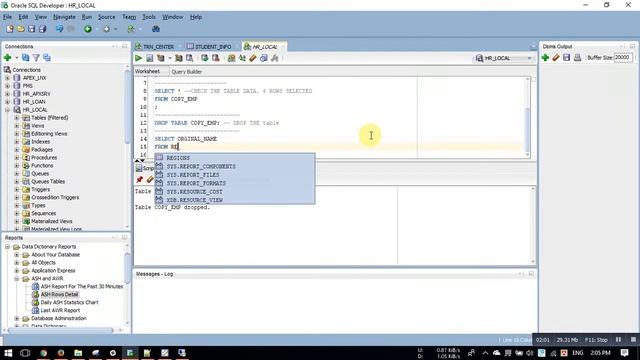Image resolution: width=640 pixels, height=360 pixels.
Task: Choose SYS.RESOURCE_COST completion suggestion
Action: [235, 192]
